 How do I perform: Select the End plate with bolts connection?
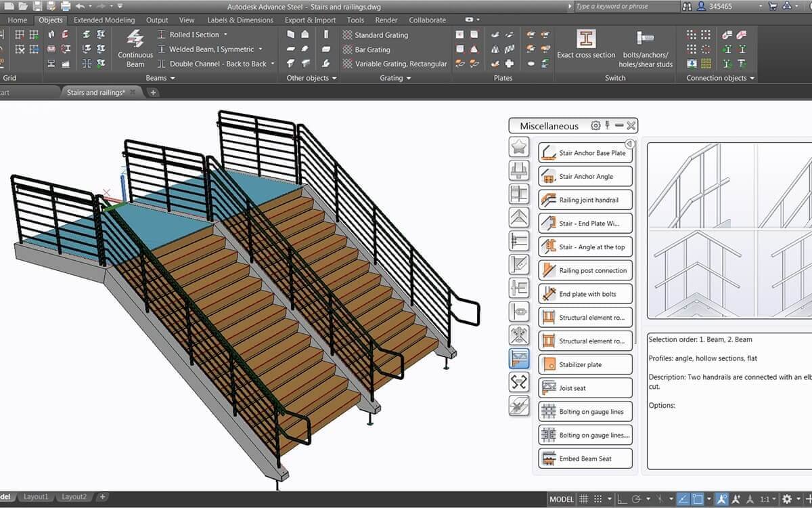click(x=585, y=293)
